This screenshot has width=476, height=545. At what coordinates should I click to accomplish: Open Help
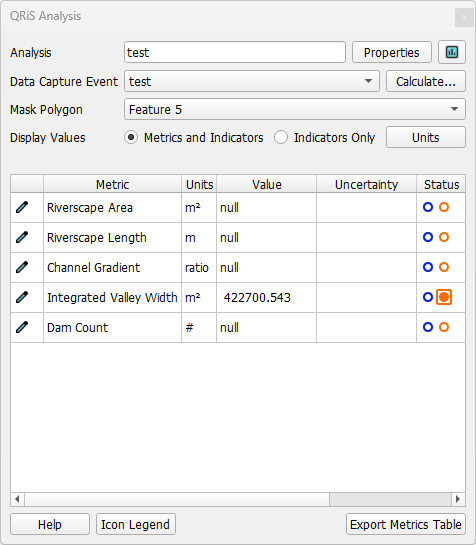(x=50, y=524)
